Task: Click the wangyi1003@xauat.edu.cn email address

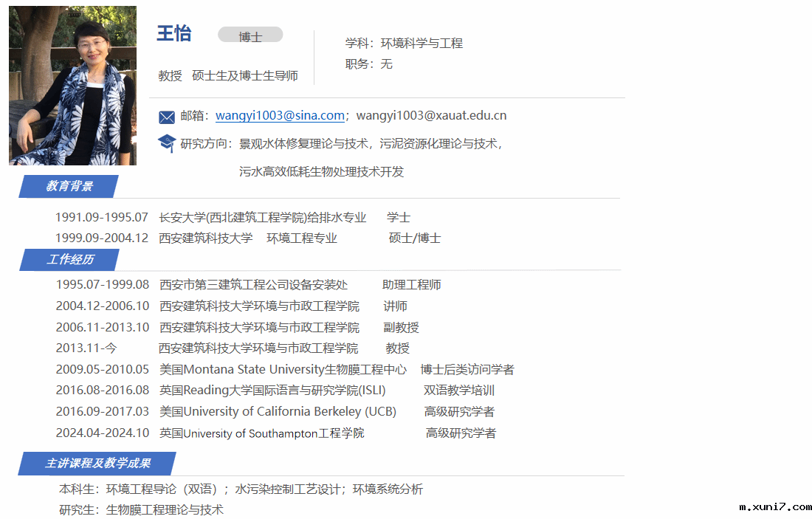Action: [x=431, y=116]
